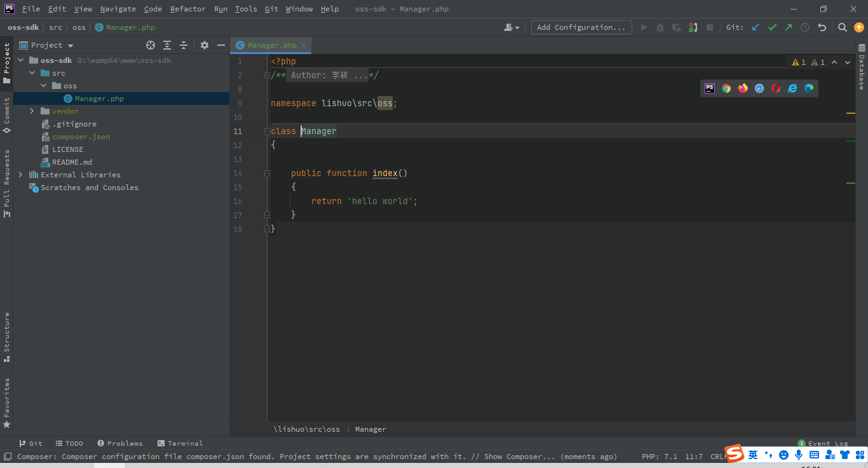Open file in Opera browser
The width and height of the screenshot is (868, 468).
click(x=776, y=88)
